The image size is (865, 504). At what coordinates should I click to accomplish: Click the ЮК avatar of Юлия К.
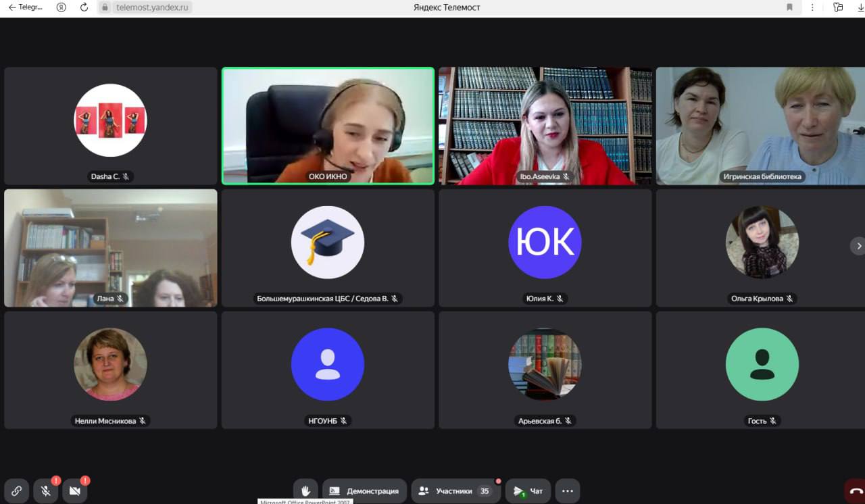click(x=545, y=243)
